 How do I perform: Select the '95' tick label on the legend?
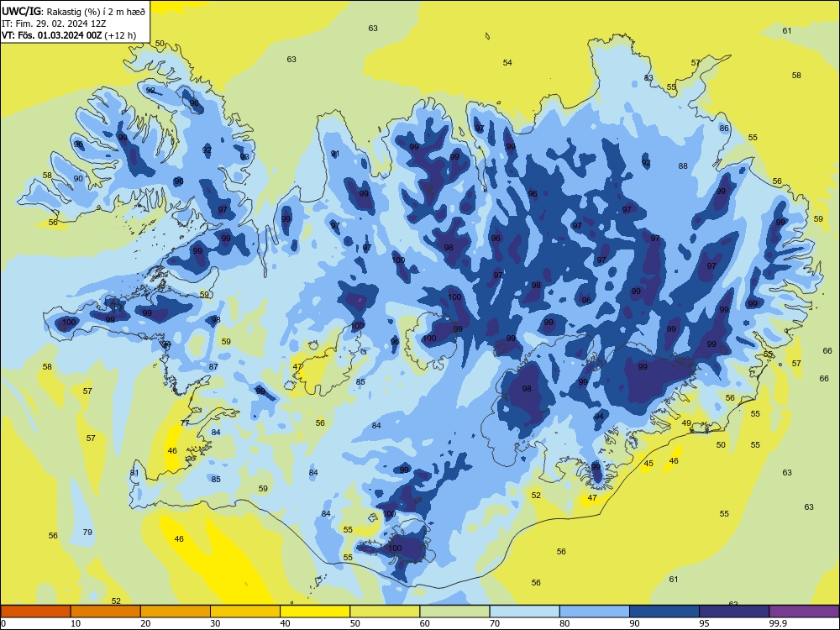point(704,623)
